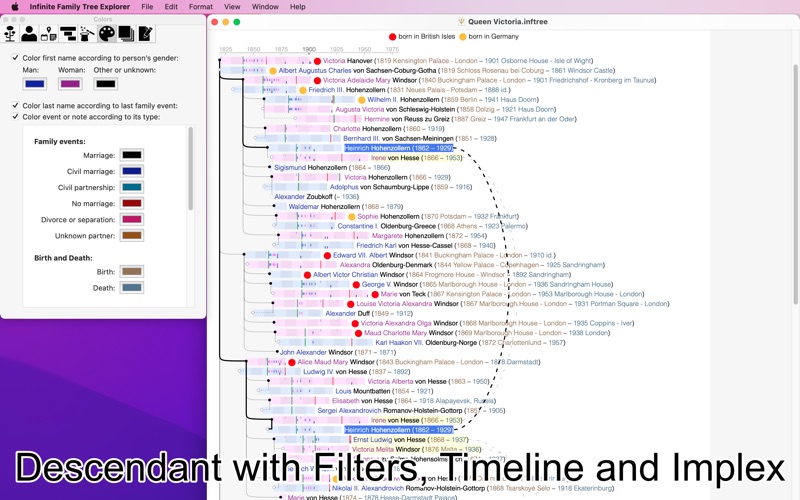Click the document icon beside Queen Victoria.inftree title
Viewport: 800px width, 500px height.
coord(461,21)
